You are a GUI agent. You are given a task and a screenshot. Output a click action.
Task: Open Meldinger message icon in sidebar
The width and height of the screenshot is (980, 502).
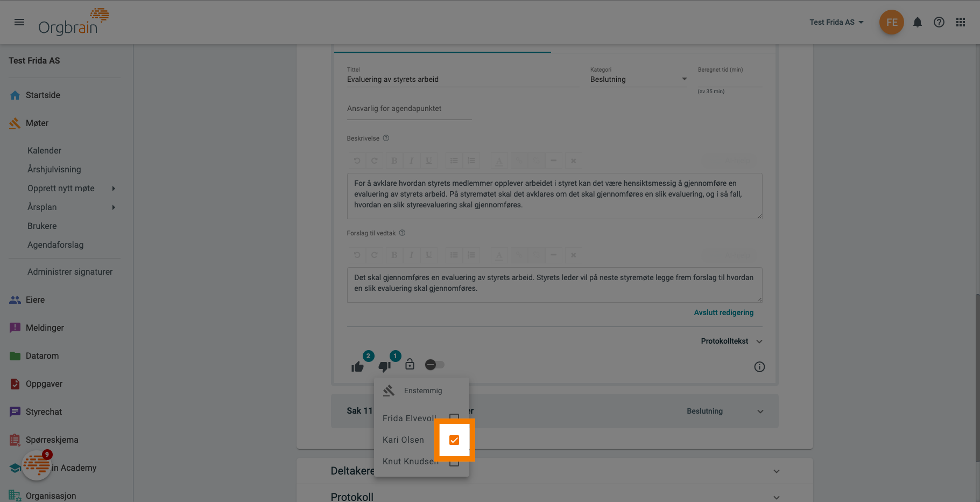pyautogui.click(x=15, y=328)
